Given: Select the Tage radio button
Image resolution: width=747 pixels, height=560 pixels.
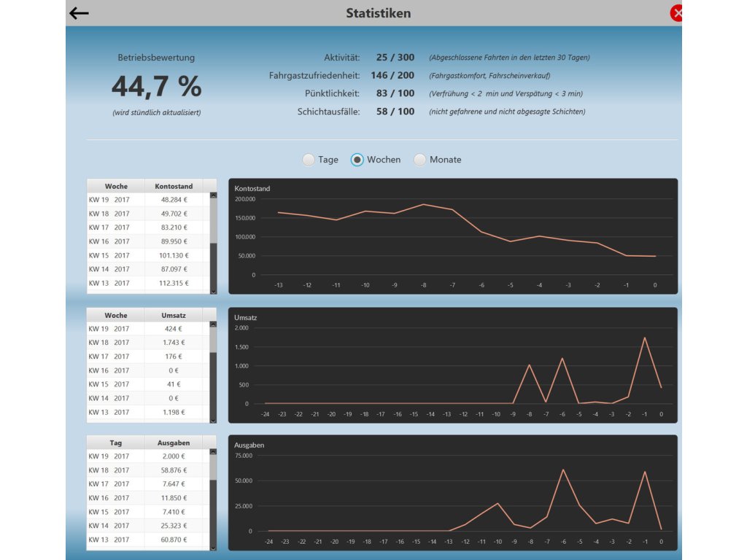Looking at the screenshot, I should (309, 160).
